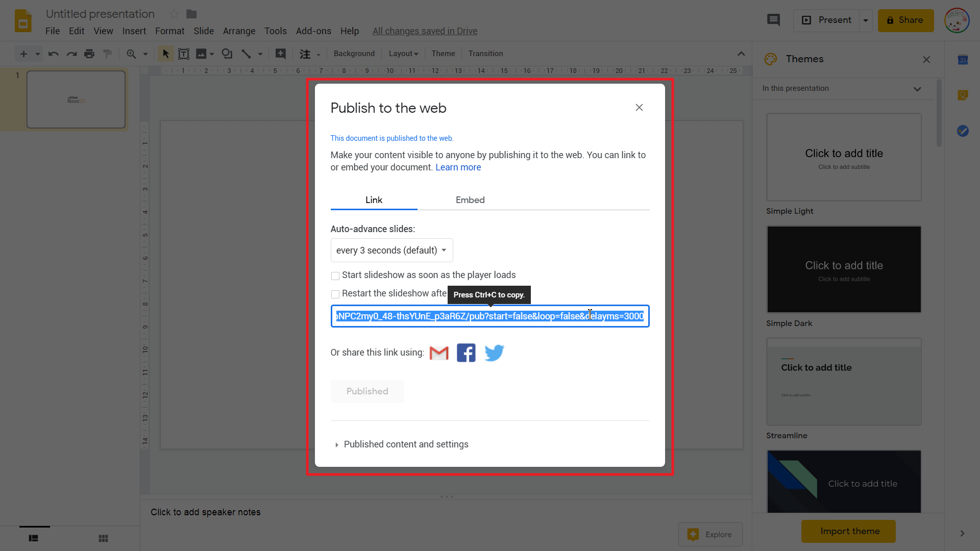
Task: Click the Import theme button
Action: point(849,531)
